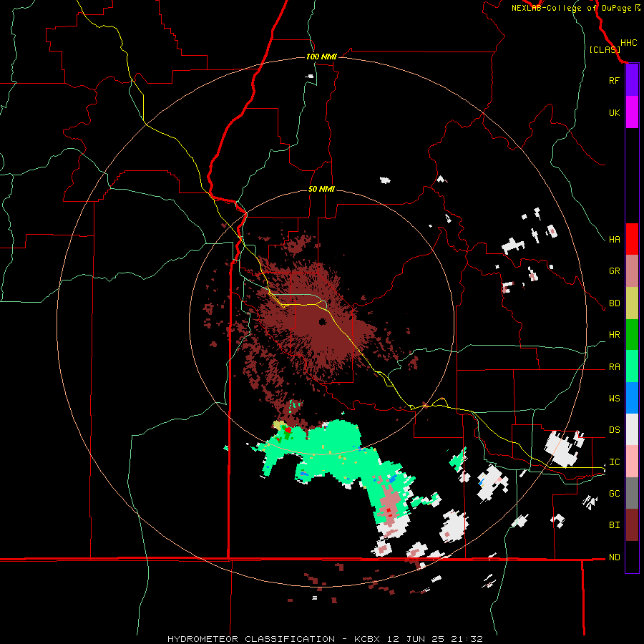
Task: Click the [CLAS] units label
Action: coord(605,50)
